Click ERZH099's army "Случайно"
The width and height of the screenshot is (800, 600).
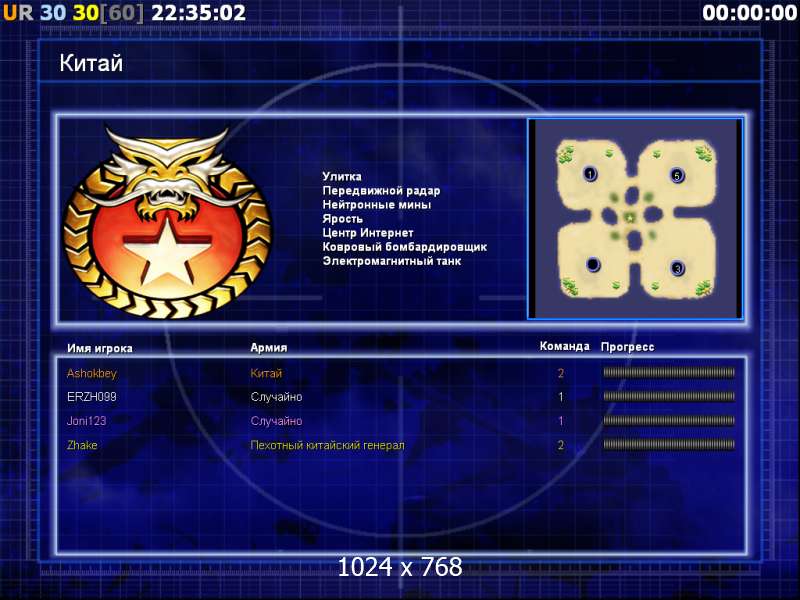click(x=277, y=397)
